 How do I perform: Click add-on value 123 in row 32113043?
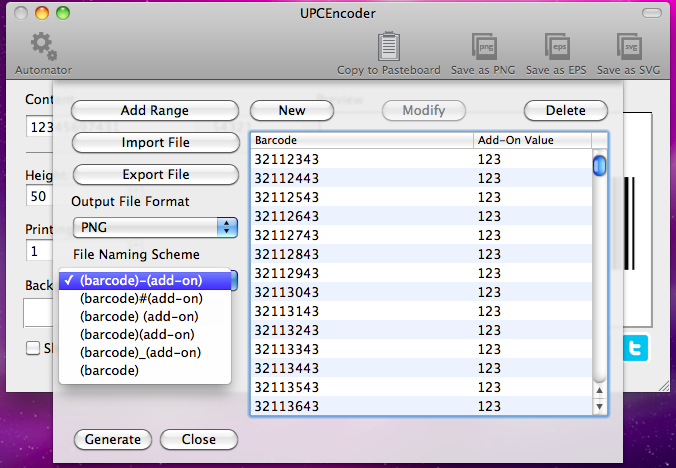pyautogui.click(x=489, y=292)
